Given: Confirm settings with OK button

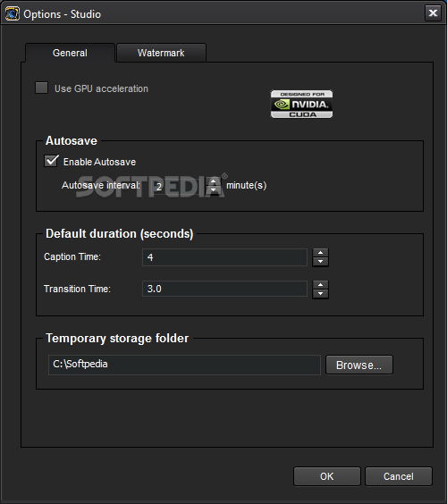Looking at the screenshot, I should 326,476.
